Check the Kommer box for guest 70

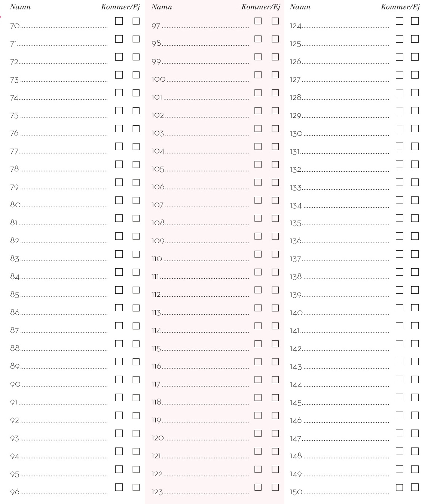[x=119, y=21]
